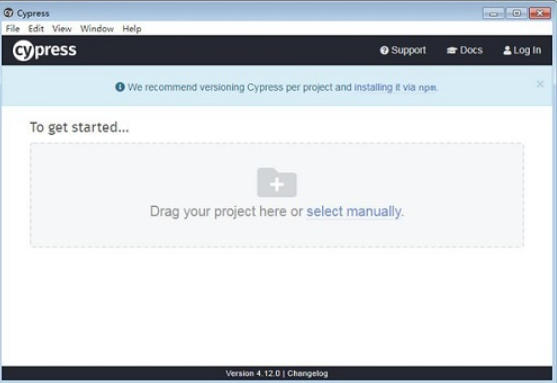The image size is (557, 383).
Task: Click 'select manually' to choose a project
Action: click(354, 211)
